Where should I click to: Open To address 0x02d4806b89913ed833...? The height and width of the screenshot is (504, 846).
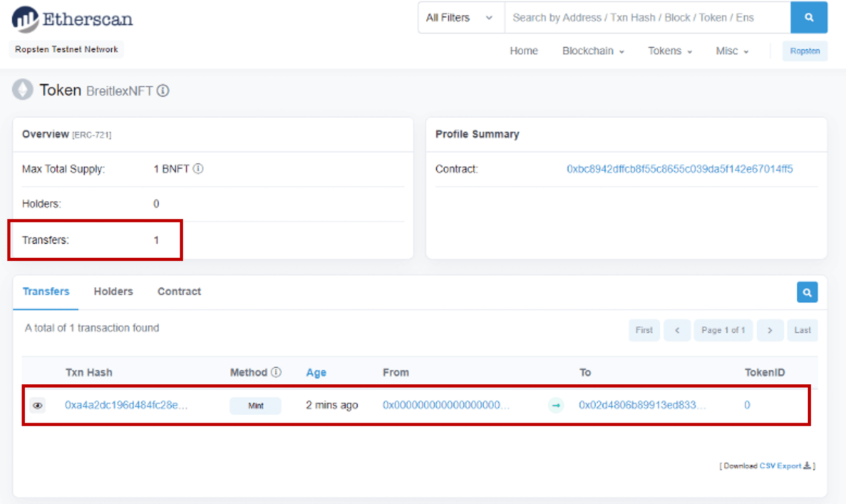pos(642,405)
